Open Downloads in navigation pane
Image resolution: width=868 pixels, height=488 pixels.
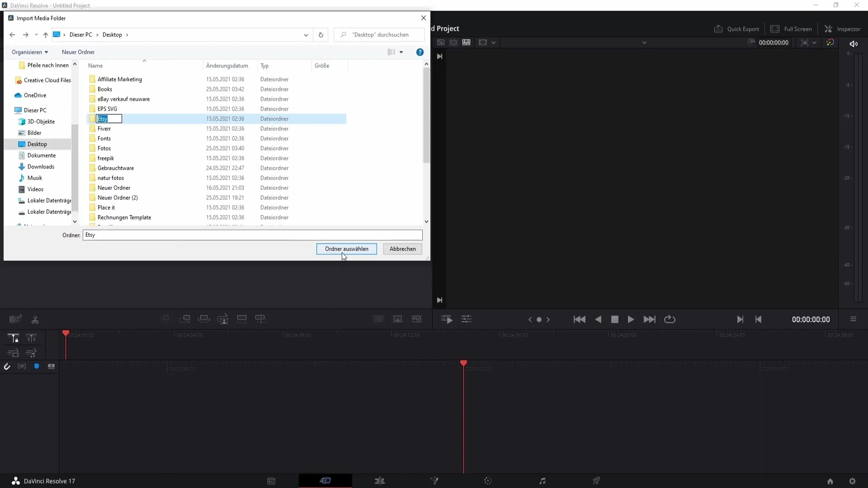(41, 167)
